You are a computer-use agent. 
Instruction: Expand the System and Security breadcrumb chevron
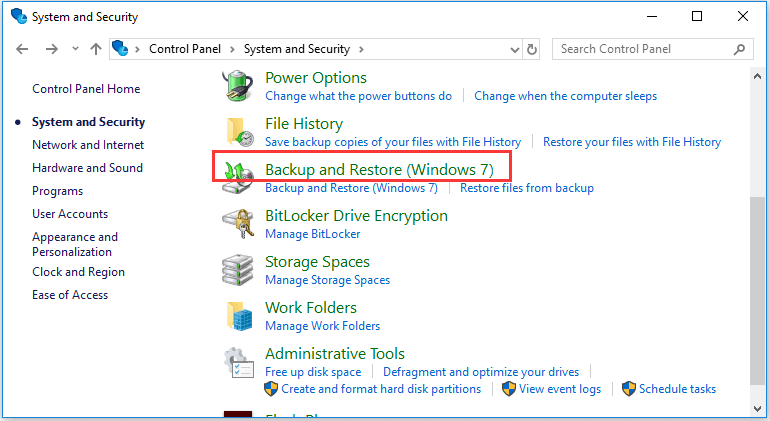pos(361,48)
